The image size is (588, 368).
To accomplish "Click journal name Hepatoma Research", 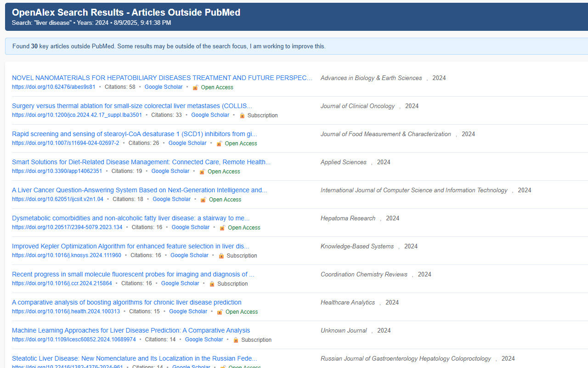I will click(x=348, y=218).
